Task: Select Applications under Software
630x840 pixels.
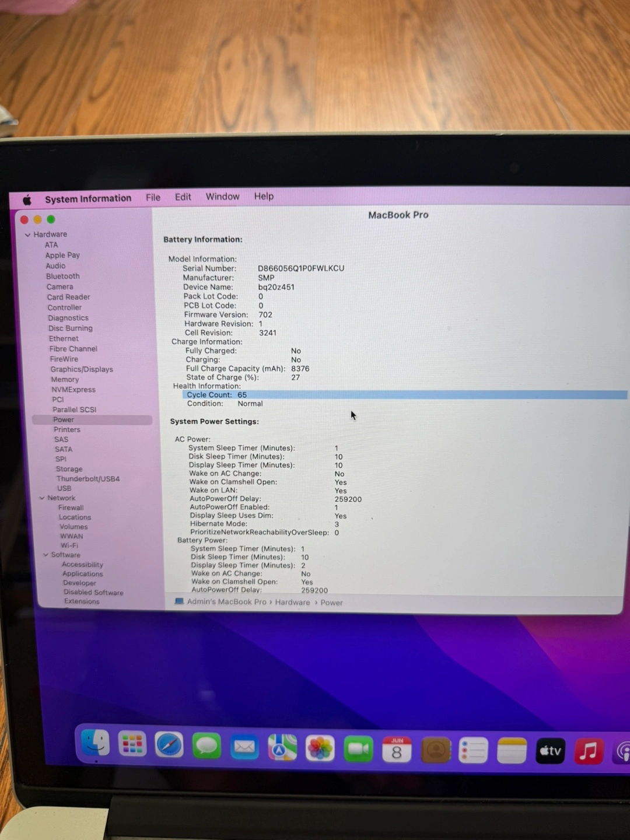Action: point(82,574)
